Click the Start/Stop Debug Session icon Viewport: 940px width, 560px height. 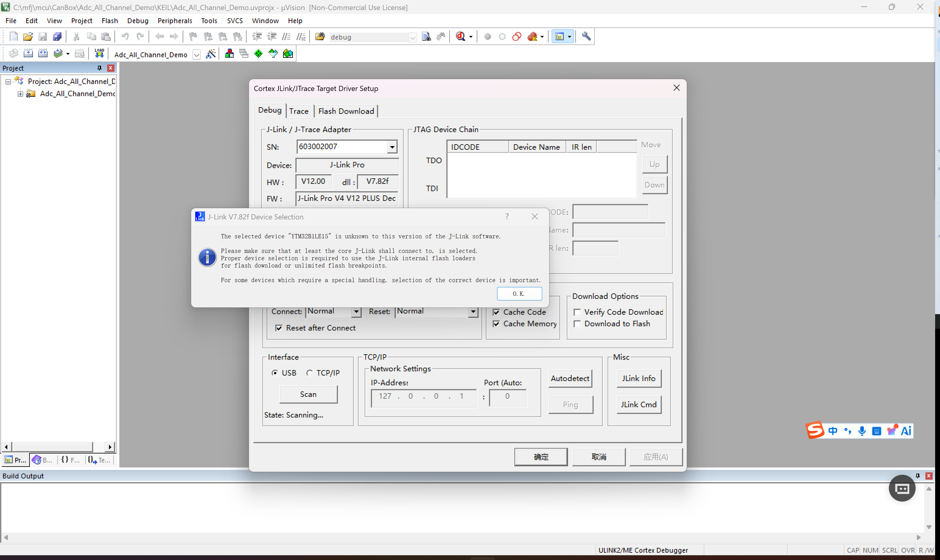coord(460,36)
